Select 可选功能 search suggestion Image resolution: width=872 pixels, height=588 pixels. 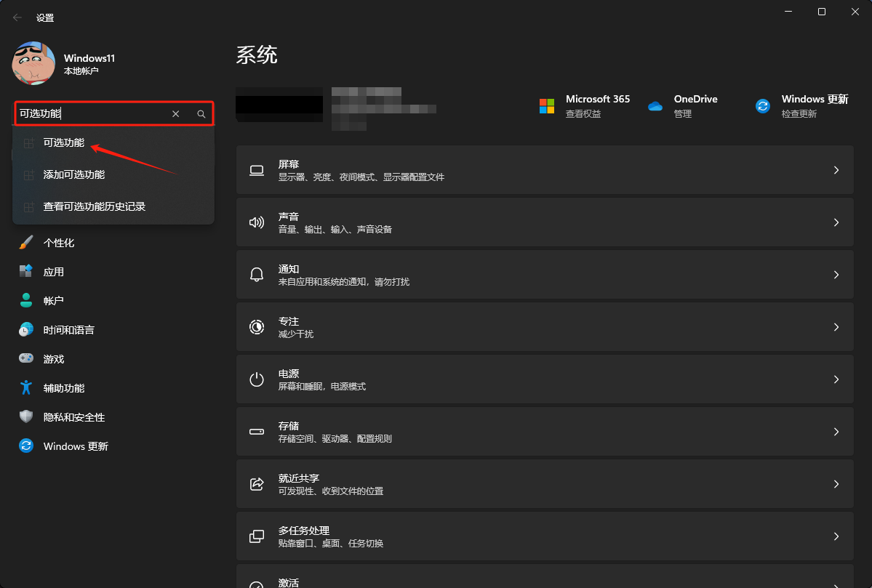pyautogui.click(x=64, y=143)
